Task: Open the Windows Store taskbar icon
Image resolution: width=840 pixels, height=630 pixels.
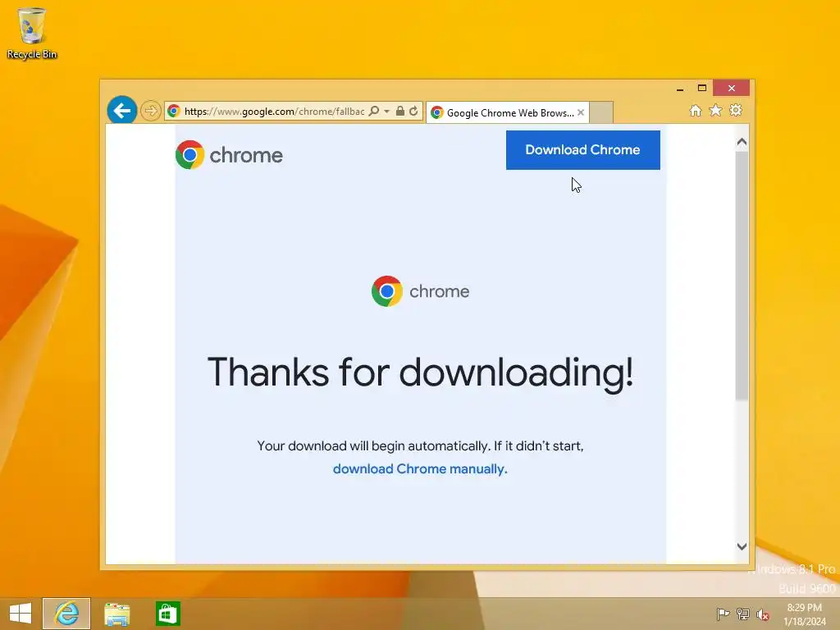Action: 167,614
